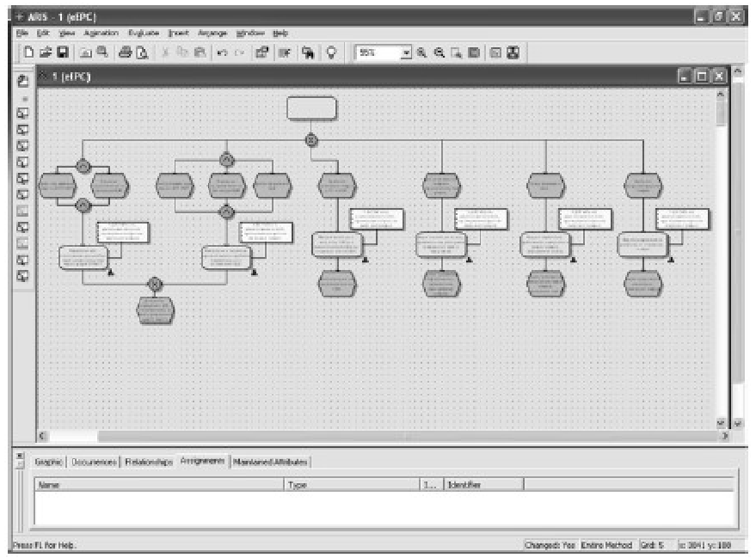This screenshot has width=756, height=558.
Task: Click the light bulb toolbar icon
Action: click(x=331, y=52)
